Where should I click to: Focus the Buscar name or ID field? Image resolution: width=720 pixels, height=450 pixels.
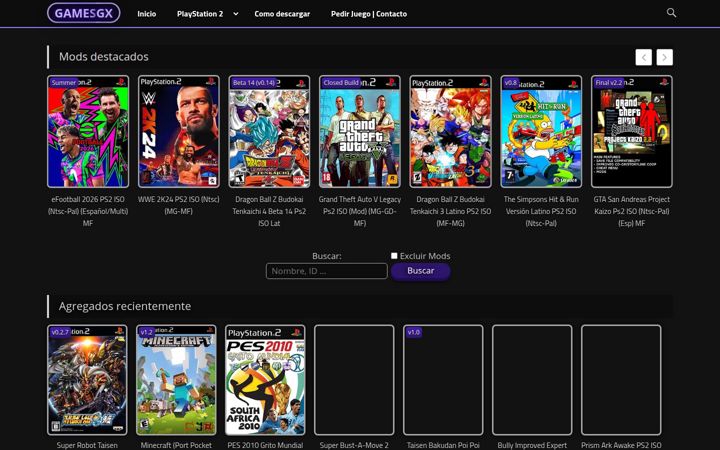pyautogui.click(x=326, y=271)
